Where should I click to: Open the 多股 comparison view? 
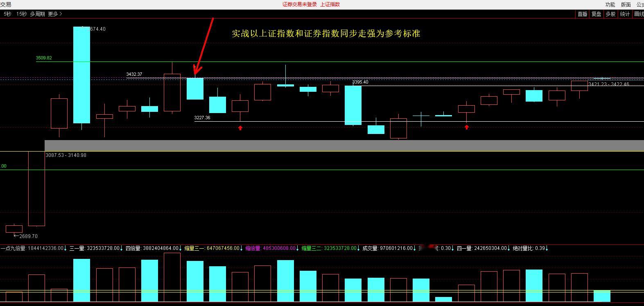pyautogui.click(x=610, y=14)
